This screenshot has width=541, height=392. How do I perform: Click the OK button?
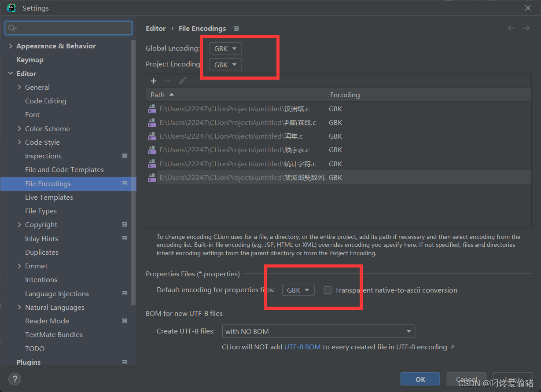420,379
